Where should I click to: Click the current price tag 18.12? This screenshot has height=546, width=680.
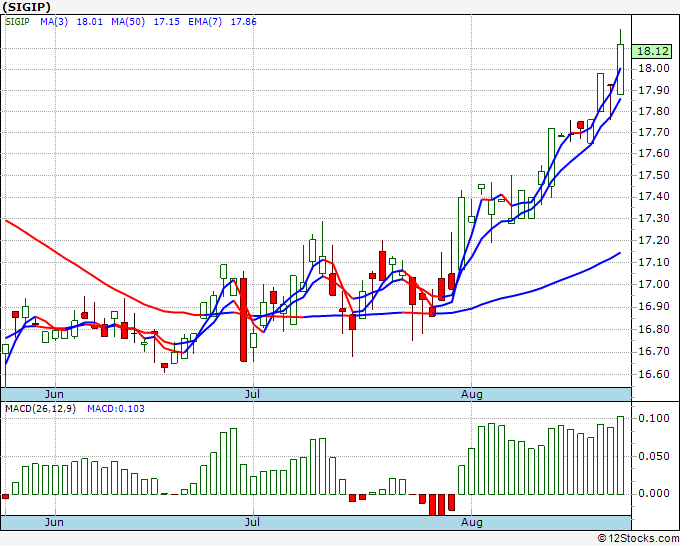[x=652, y=51]
